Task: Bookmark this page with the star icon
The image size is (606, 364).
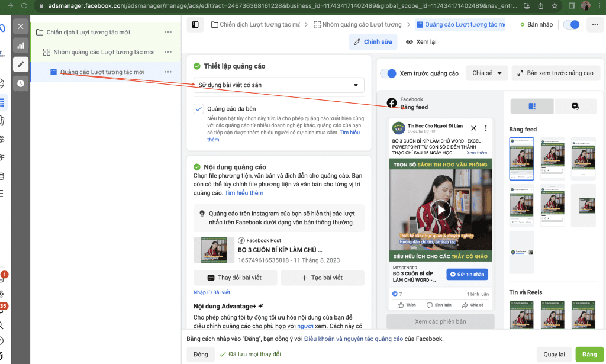Action: coord(555,6)
